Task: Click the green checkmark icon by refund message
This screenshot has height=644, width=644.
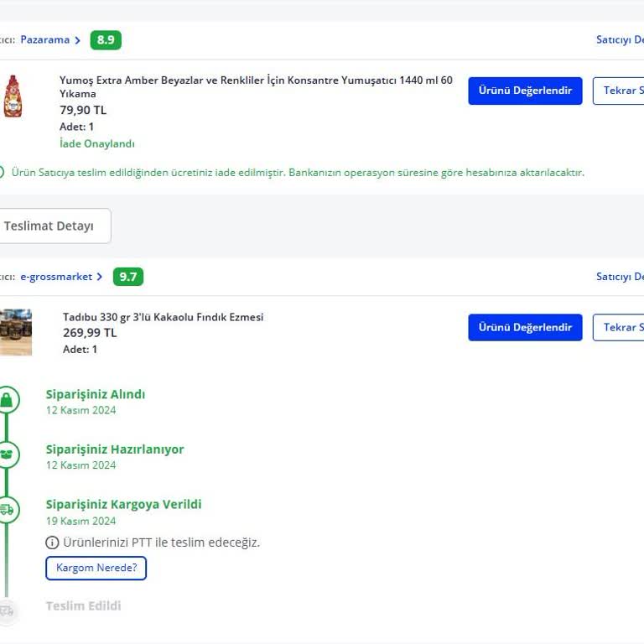Action: click(x=1, y=172)
